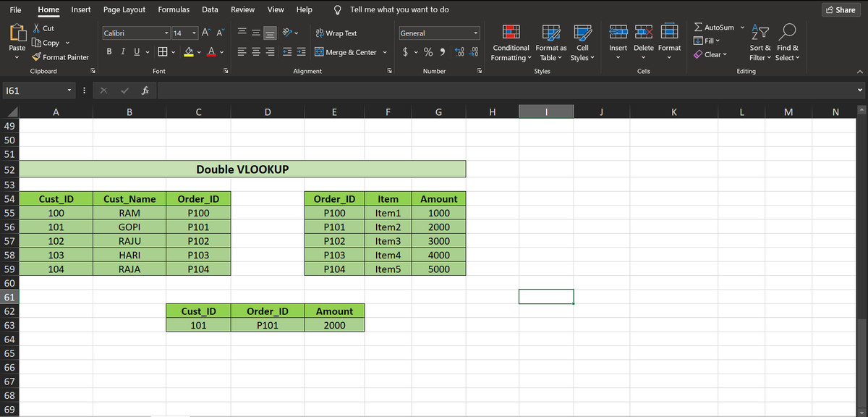
Task: Click AutoSum button
Action: [x=714, y=28]
